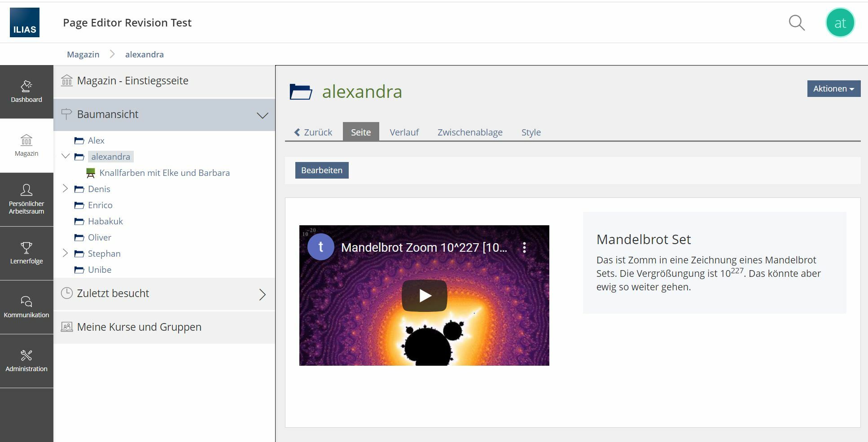868x442 pixels.
Task: Open Knallfarben mit Elke und Barbara
Action: (x=164, y=173)
